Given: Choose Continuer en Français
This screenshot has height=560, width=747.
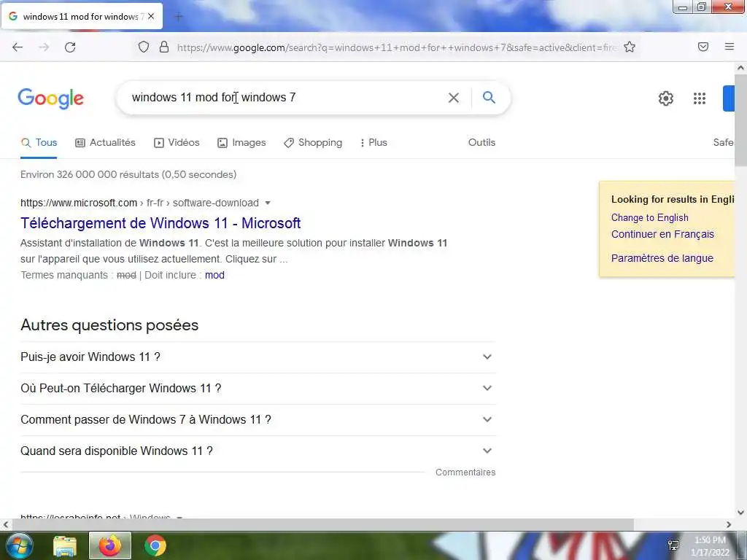Looking at the screenshot, I should click(x=662, y=234).
